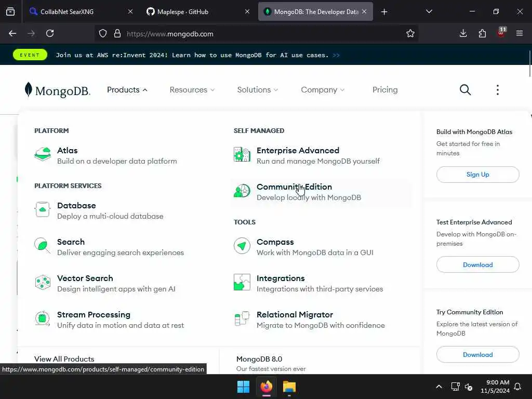Viewport: 532px width, 399px height.
Task: Click the Stream Processing icon
Action: pyautogui.click(x=43, y=318)
